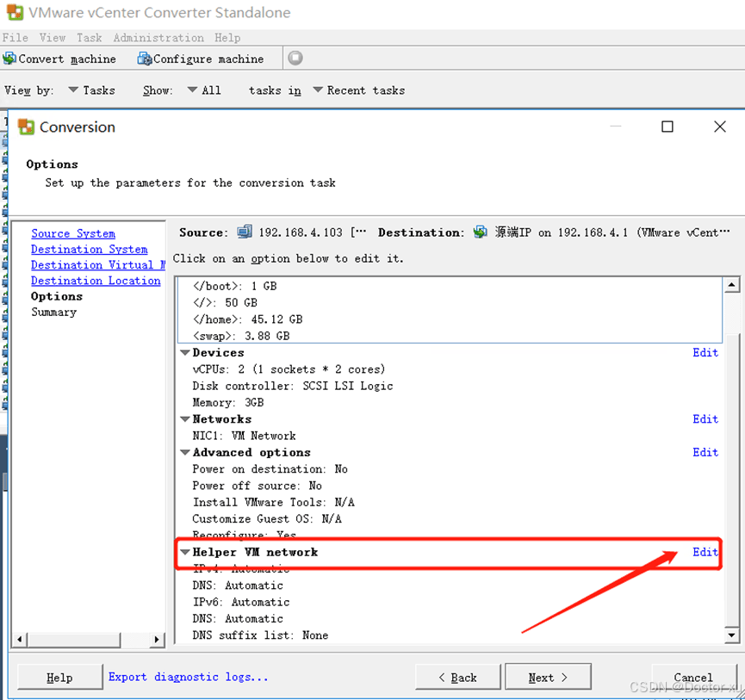745x700 pixels.
Task: Click the Configure machine toolbar icon
Action: [x=145, y=59]
